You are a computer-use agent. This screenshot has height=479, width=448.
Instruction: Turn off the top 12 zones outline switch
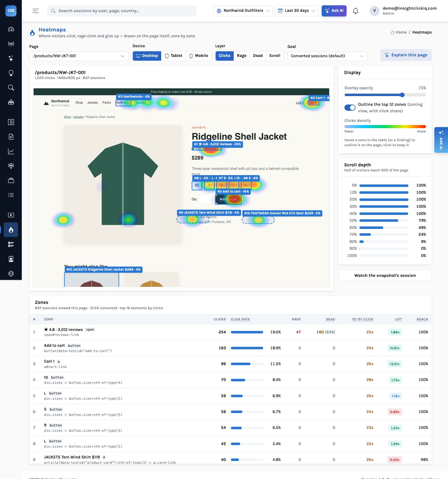[350, 108]
